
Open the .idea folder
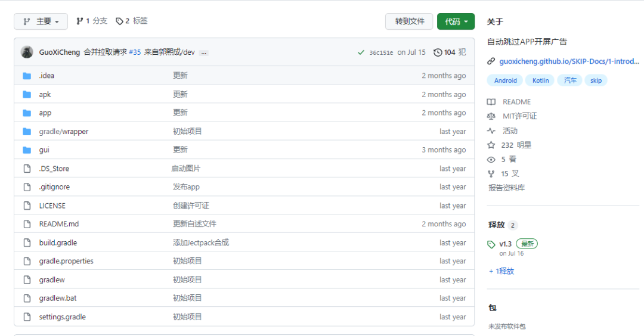[47, 76]
